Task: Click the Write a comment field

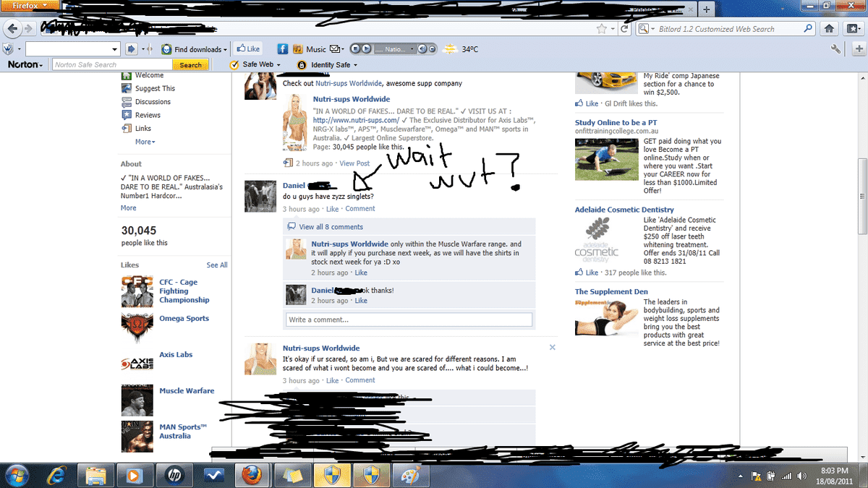Action: [409, 320]
